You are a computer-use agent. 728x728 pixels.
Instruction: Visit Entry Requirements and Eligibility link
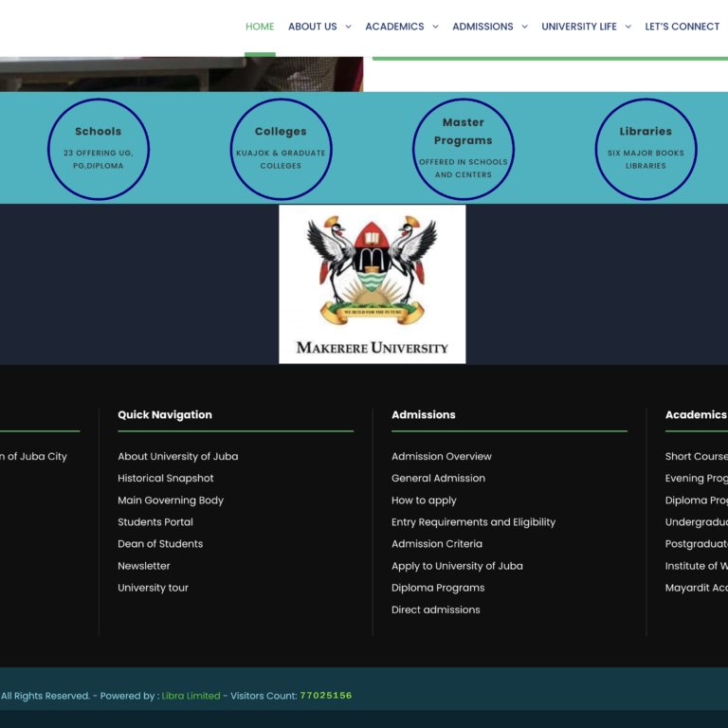pos(473,522)
